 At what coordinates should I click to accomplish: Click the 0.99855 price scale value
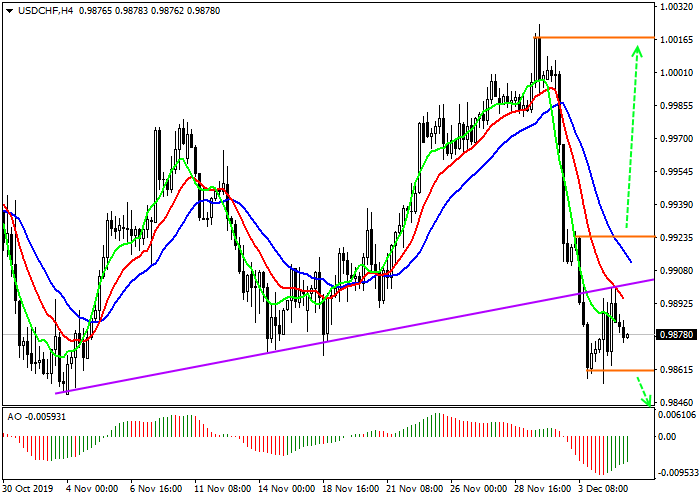point(677,106)
